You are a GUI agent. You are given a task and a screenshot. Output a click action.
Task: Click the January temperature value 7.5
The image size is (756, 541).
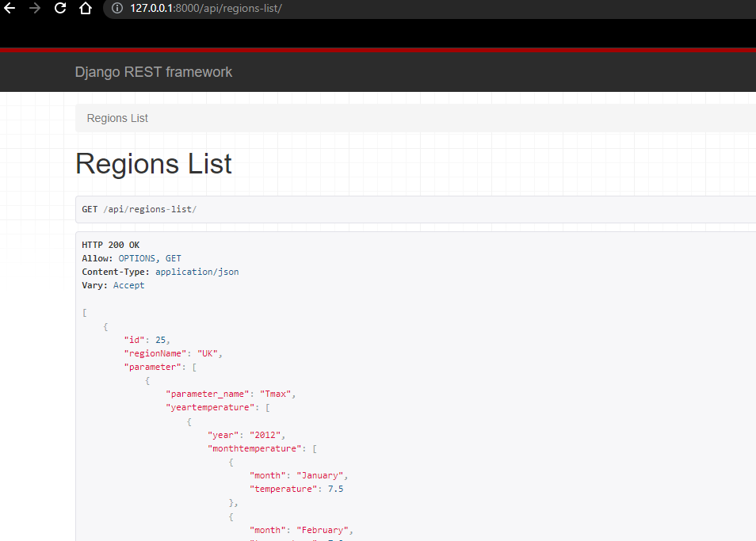[335, 488]
